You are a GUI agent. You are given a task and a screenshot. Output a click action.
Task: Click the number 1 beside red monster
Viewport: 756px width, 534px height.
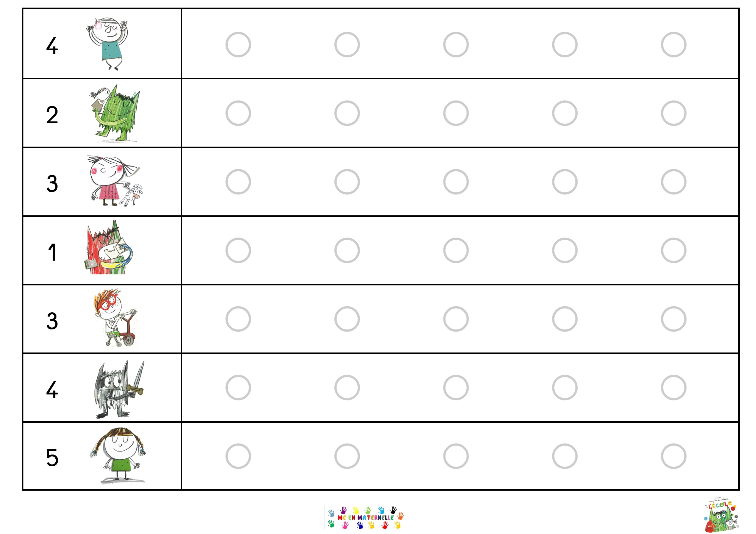[52, 252]
